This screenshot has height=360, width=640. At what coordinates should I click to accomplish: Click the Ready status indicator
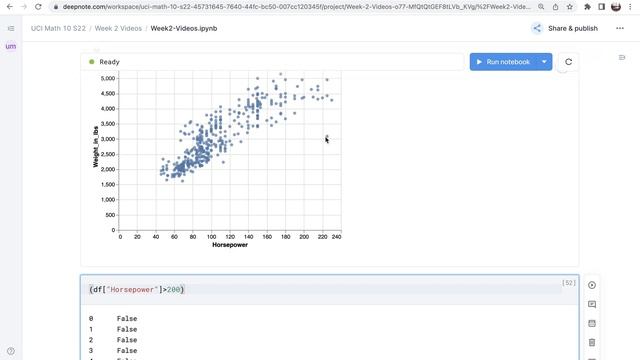(104, 62)
